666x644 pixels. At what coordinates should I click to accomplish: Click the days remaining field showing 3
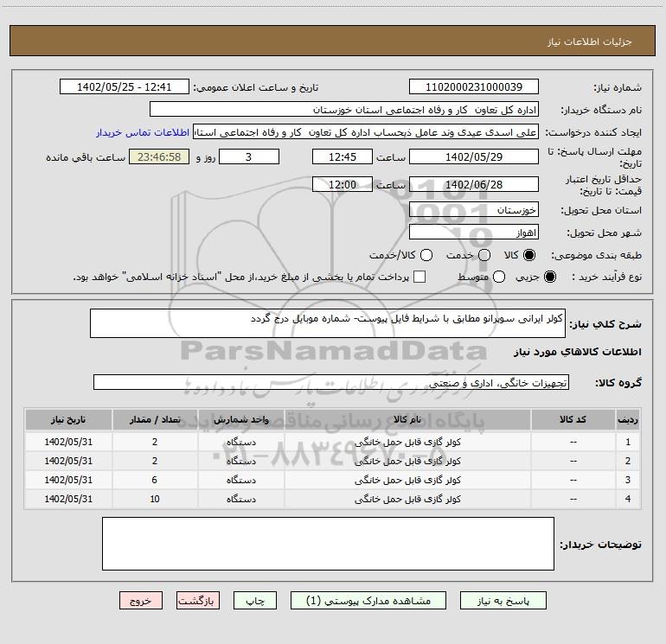[x=249, y=156]
